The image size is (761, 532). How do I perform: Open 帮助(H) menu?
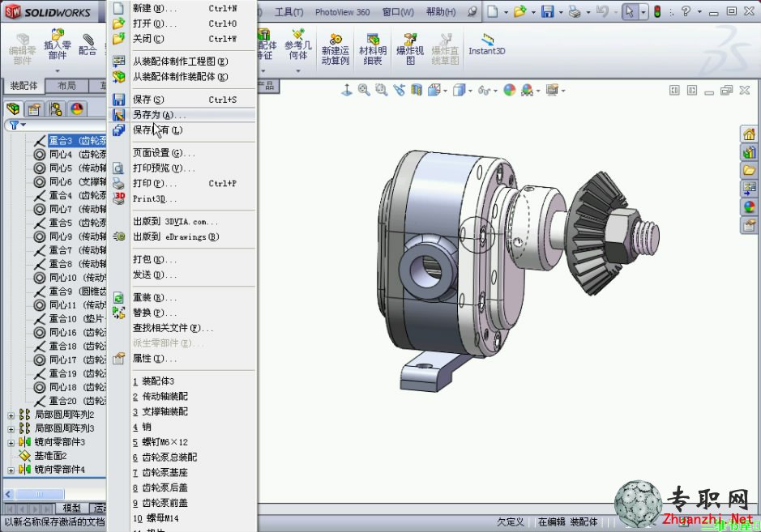(x=441, y=12)
